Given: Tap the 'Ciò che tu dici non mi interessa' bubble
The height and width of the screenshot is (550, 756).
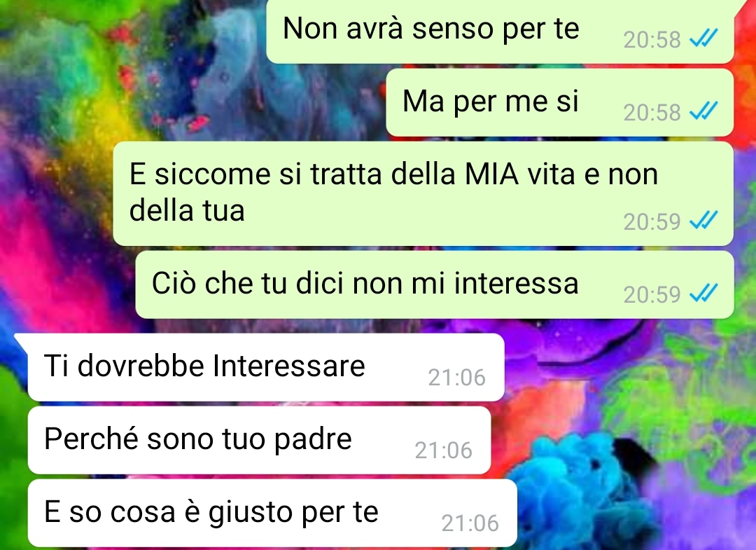Looking at the screenshot, I should pyautogui.click(x=435, y=284).
